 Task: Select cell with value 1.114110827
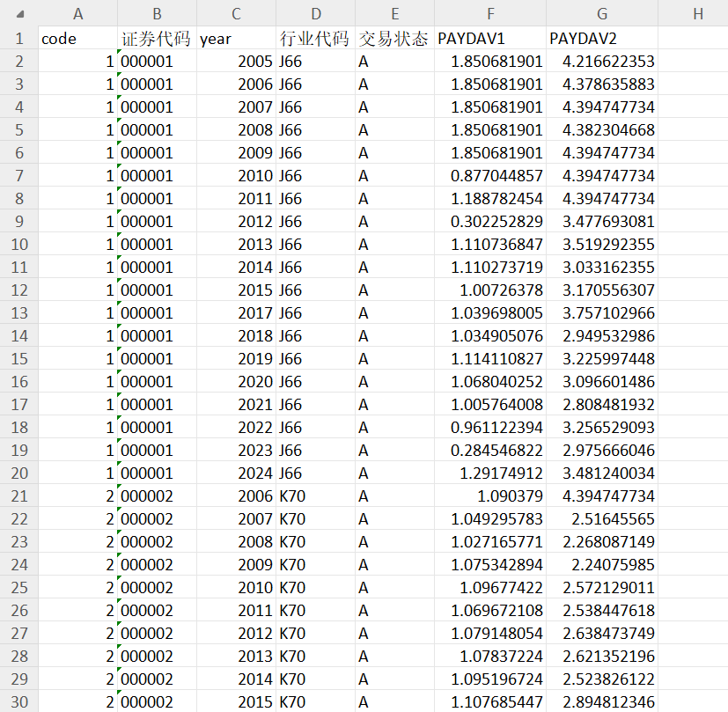[490, 359]
